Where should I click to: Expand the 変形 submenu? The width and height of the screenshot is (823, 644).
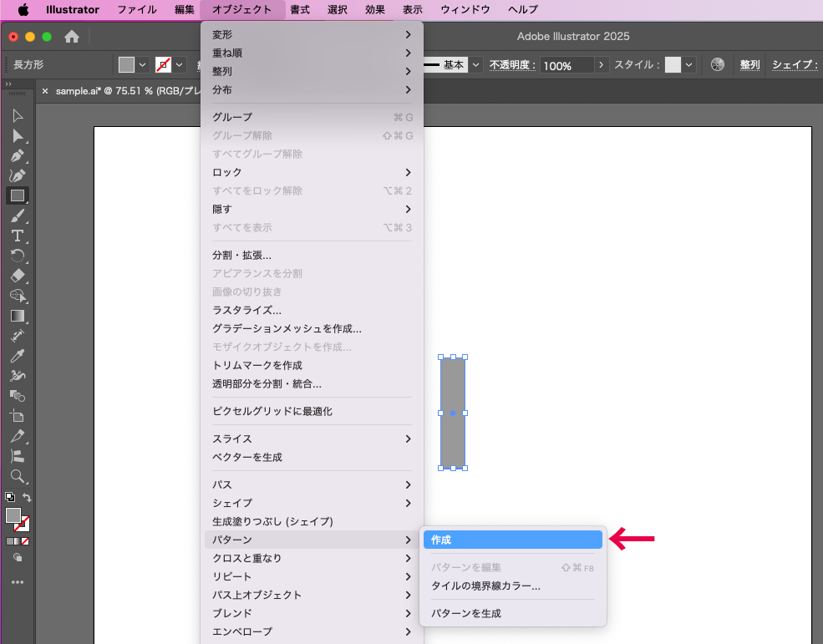pyautogui.click(x=312, y=34)
